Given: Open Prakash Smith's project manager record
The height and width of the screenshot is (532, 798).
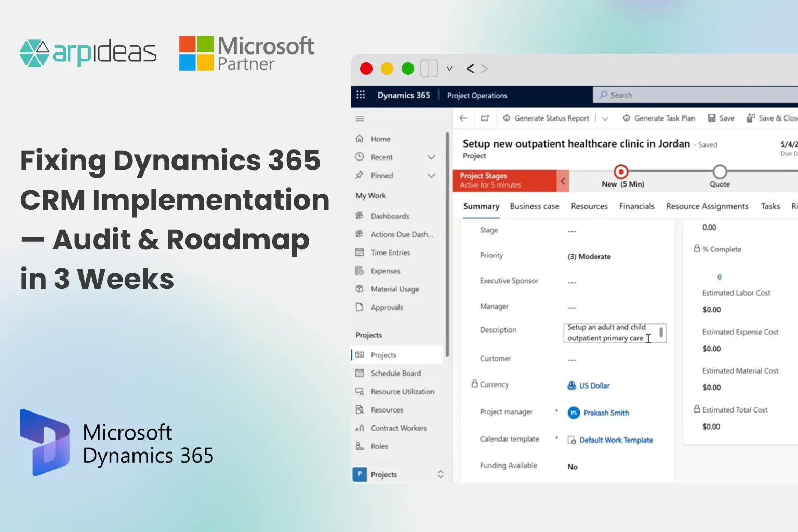Looking at the screenshot, I should point(605,413).
